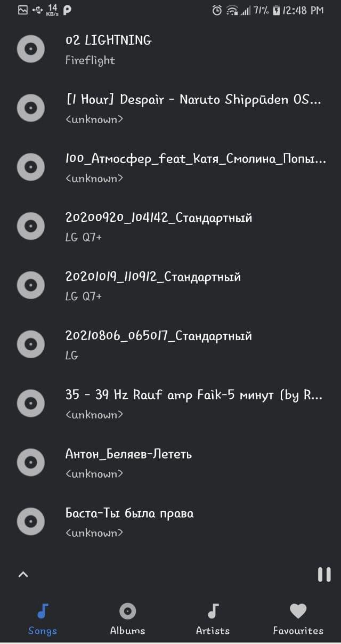The height and width of the screenshot is (644, 341).
Task: Select the Favourites tab label
Action: point(298,631)
